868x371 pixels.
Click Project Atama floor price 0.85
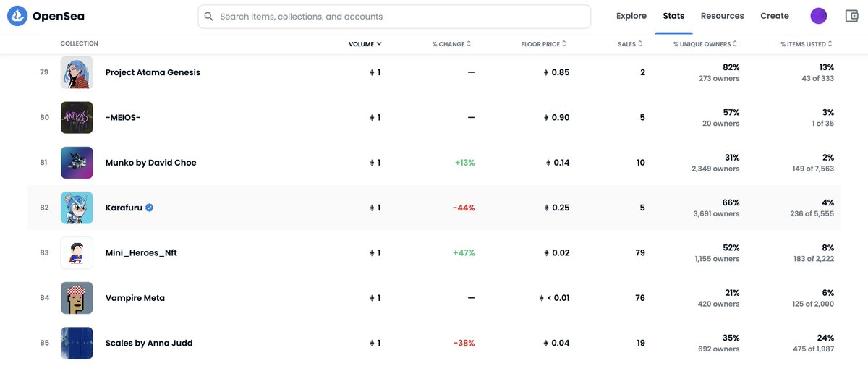[x=556, y=72]
